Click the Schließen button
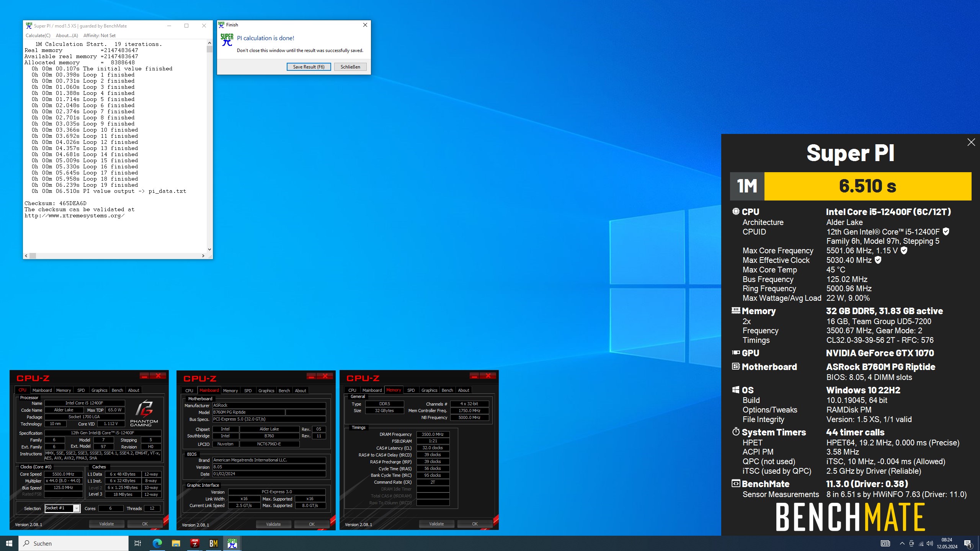The width and height of the screenshot is (980, 551). [x=350, y=67]
